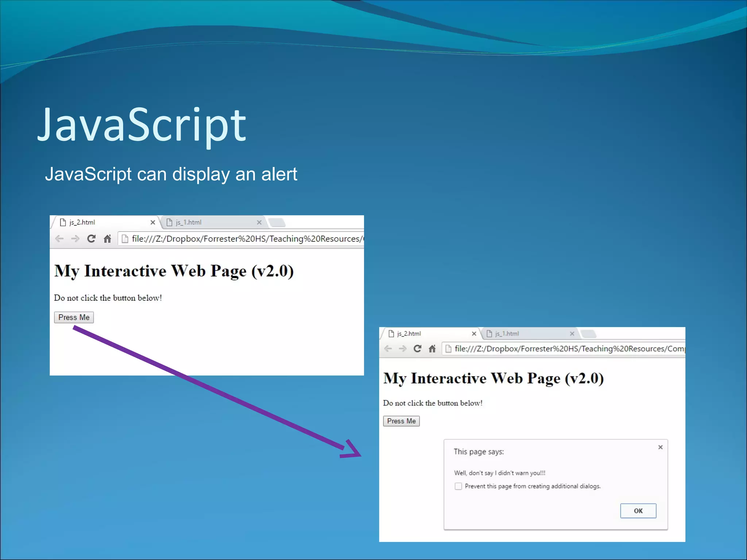
Task: Click 'Do not click the button below!' in right window
Action: tap(433, 403)
